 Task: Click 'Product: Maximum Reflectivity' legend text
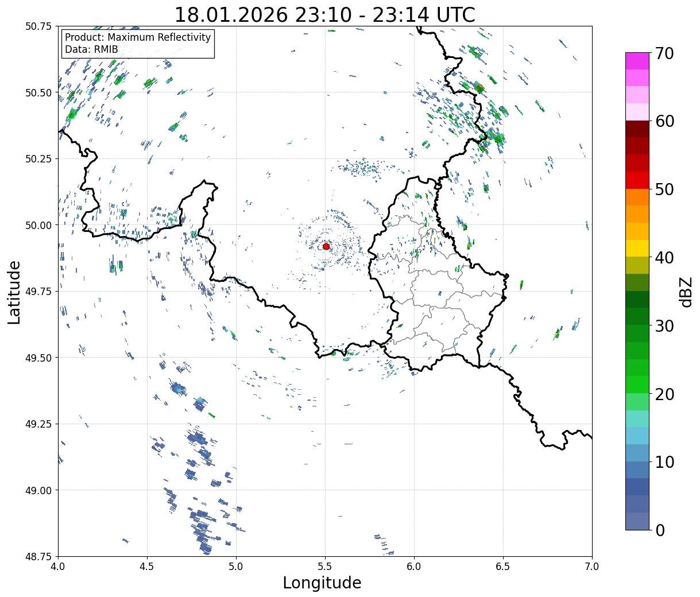point(138,37)
